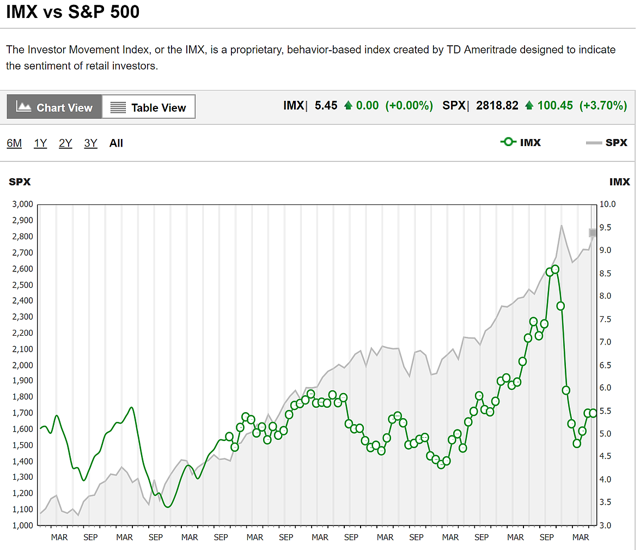Select the 6M time range

pos(14,143)
